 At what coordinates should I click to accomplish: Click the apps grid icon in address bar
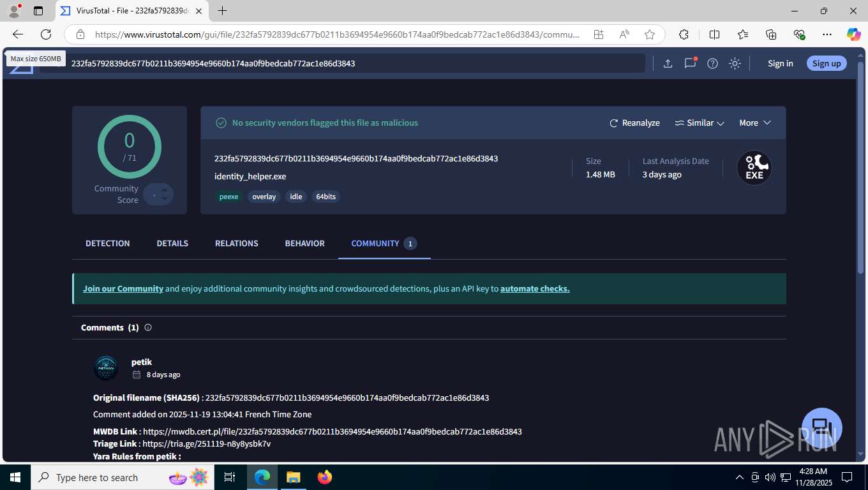(x=599, y=34)
